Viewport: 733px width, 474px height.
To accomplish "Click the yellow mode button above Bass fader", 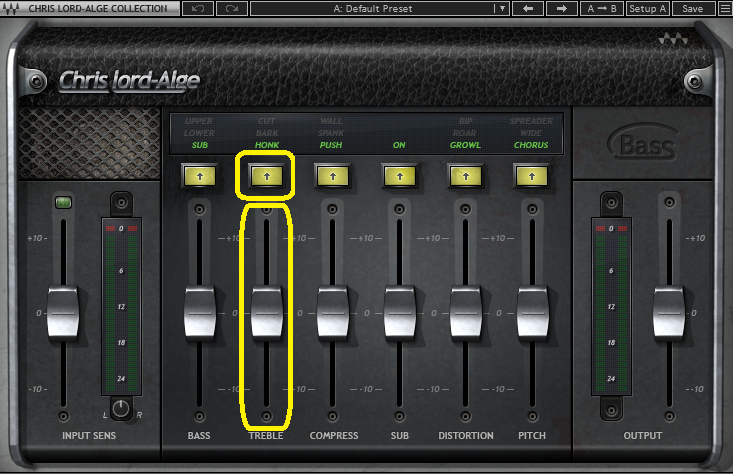I will tap(199, 176).
